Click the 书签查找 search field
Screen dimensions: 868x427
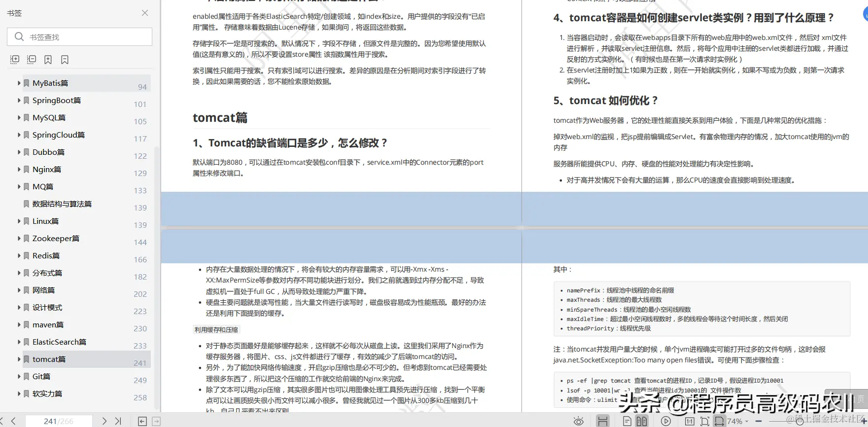coord(79,37)
